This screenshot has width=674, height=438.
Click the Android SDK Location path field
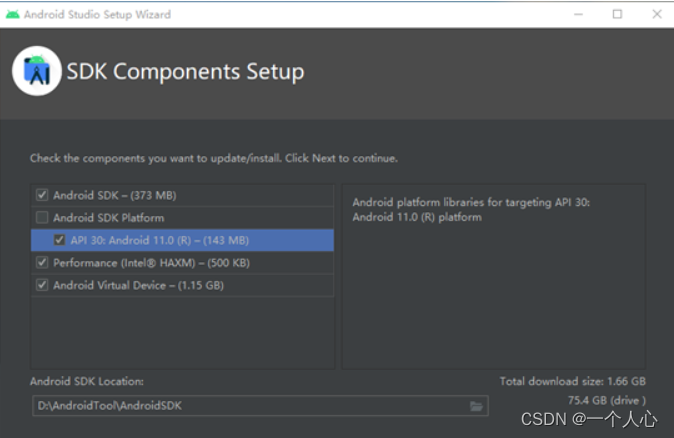coord(260,406)
